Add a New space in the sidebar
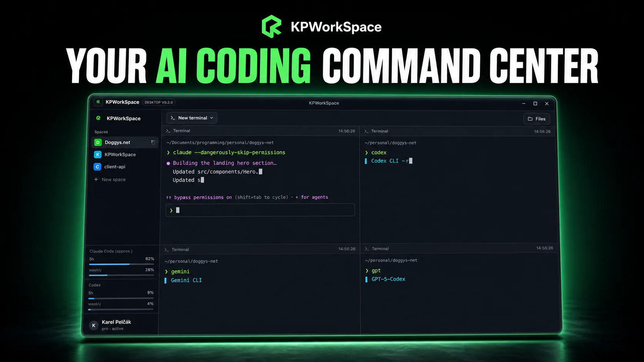Screen dimensions: 644x362 pos(110,180)
